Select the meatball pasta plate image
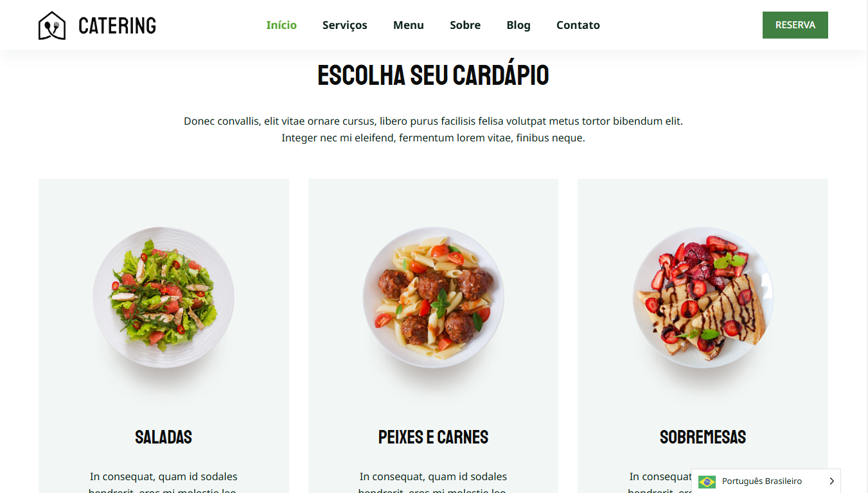Screen dimensions: 868x493 pos(434,298)
